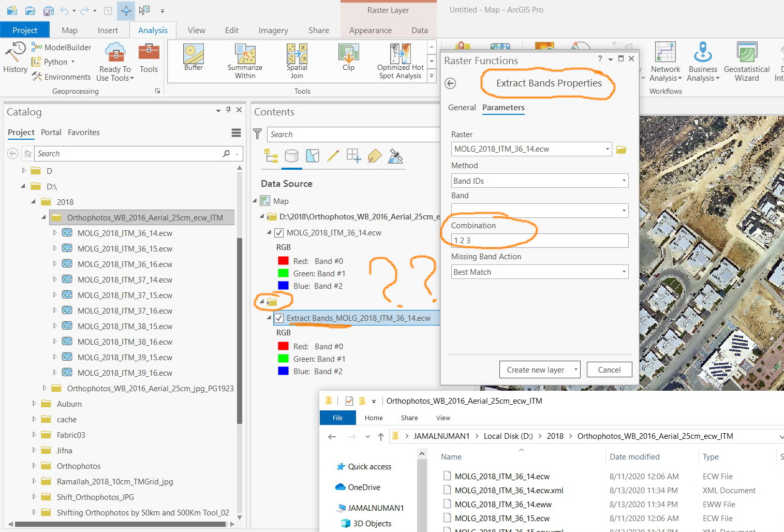784x532 pixels.
Task: Open the Catalog pane hamburger menu
Action: click(x=236, y=133)
